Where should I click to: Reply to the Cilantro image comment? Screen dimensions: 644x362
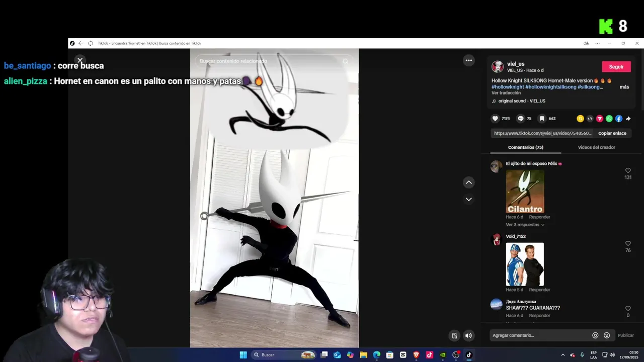(539, 217)
